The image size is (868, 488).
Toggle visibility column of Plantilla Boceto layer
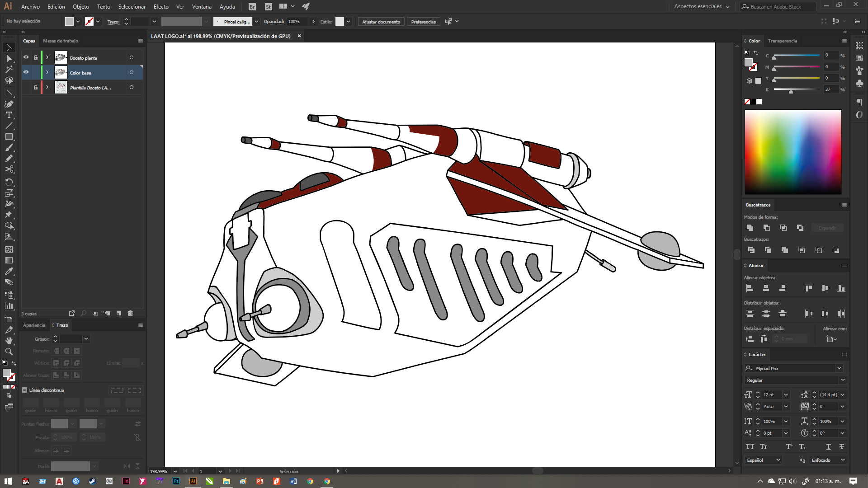26,87
